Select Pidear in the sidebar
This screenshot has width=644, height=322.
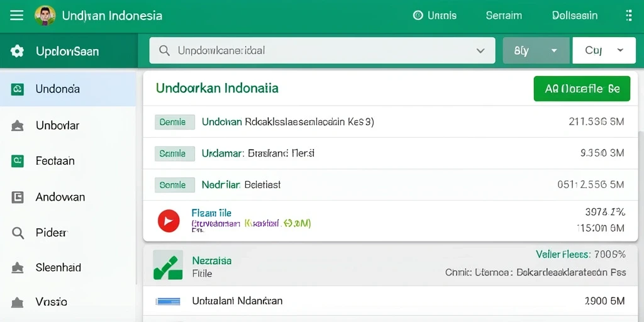[x=68, y=233]
